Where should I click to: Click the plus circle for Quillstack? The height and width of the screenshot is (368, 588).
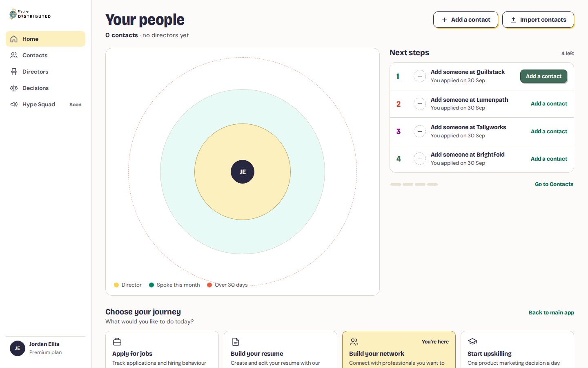[420, 76]
